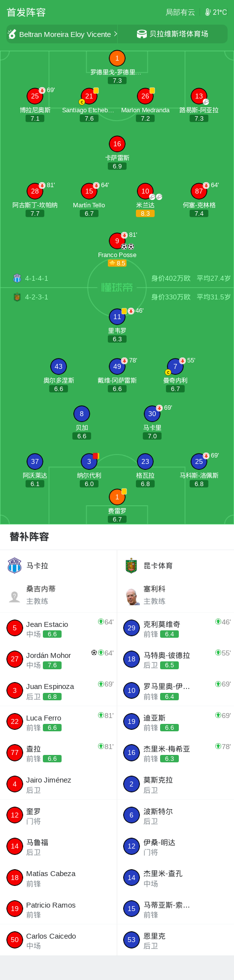This screenshot has height=980, width=234.
Task: Open the 马卡拉 team crest
Action: [15, 565]
